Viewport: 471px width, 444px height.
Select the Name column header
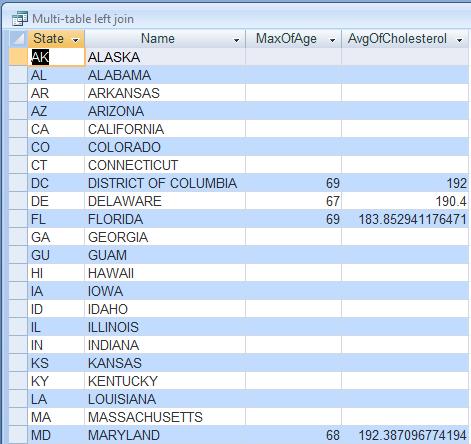(x=165, y=39)
